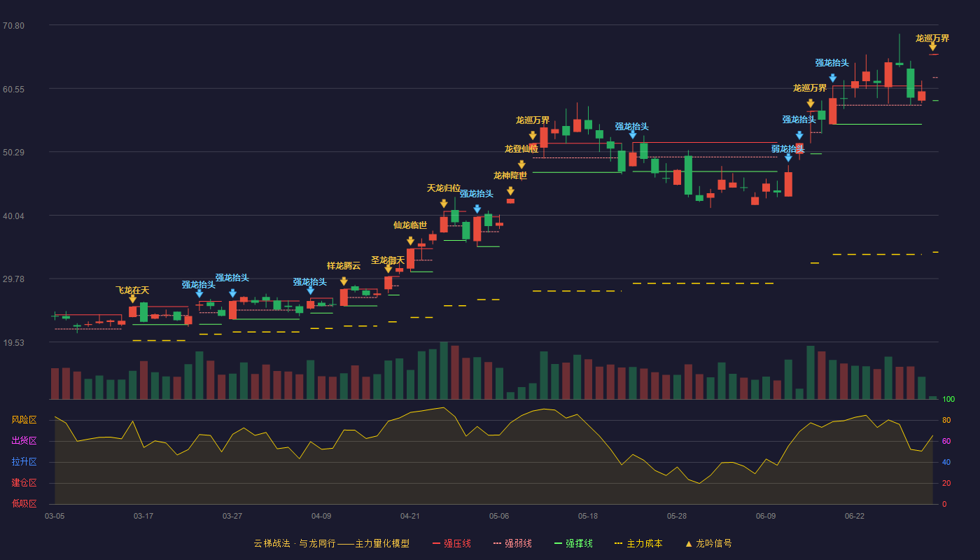This screenshot has width=980, height=560.
Task: Click the 低吸区 zone label
Action: pos(24,503)
